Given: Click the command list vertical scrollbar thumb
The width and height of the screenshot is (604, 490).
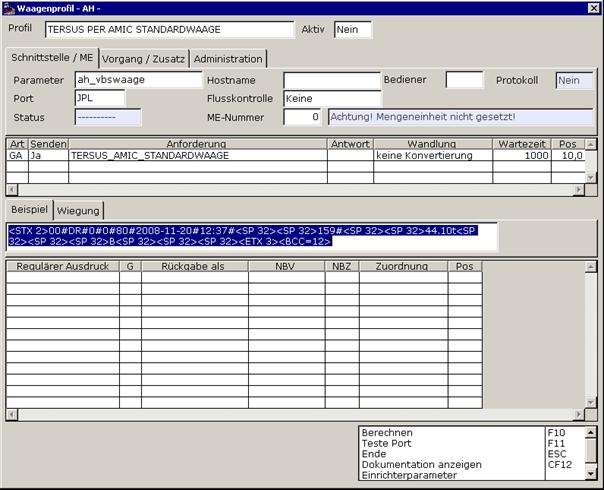Looking at the screenshot, I should click(591, 450).
